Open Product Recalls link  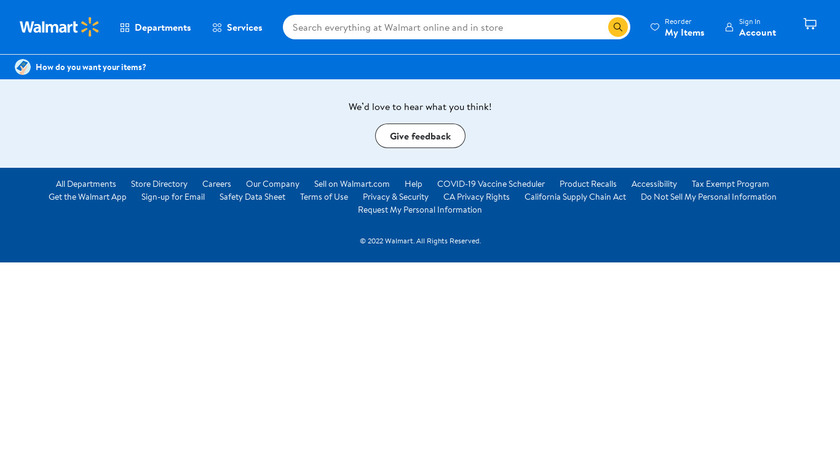pyautogui.click(x=588, y=184)
